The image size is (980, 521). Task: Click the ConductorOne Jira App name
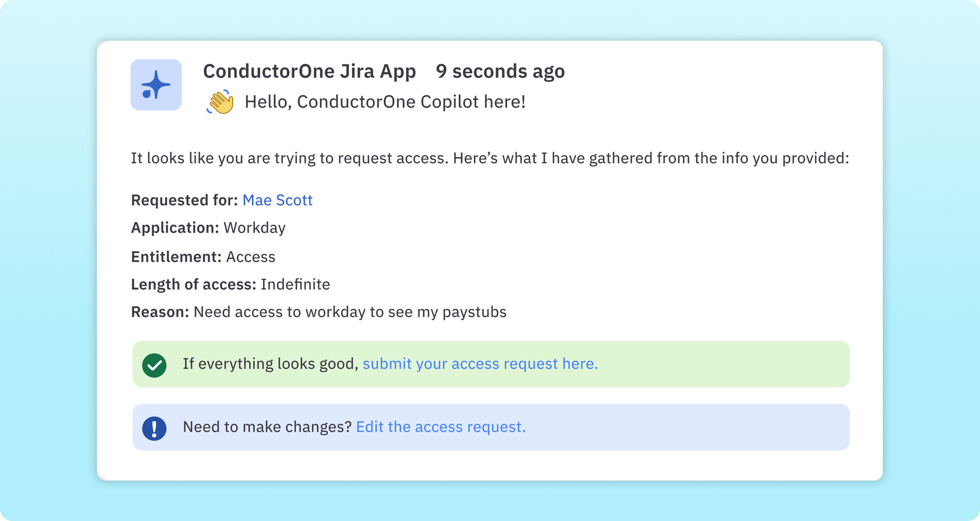point(309,71)
